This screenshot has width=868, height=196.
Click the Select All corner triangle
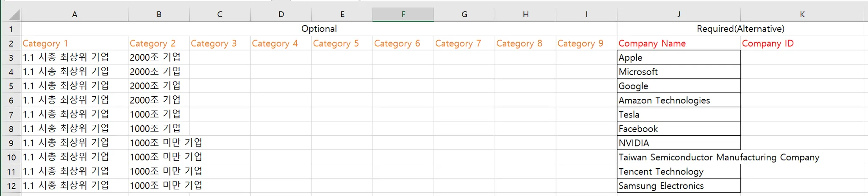point(14,15)
